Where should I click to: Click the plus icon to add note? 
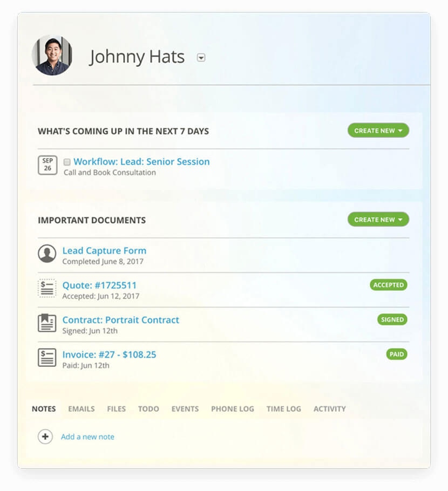click(45, 437)
